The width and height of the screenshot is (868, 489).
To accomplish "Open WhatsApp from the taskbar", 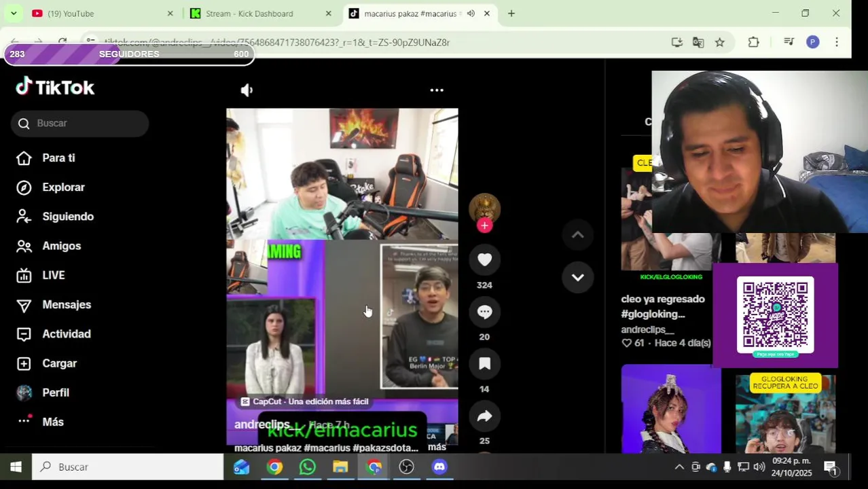I will (308, 467).
